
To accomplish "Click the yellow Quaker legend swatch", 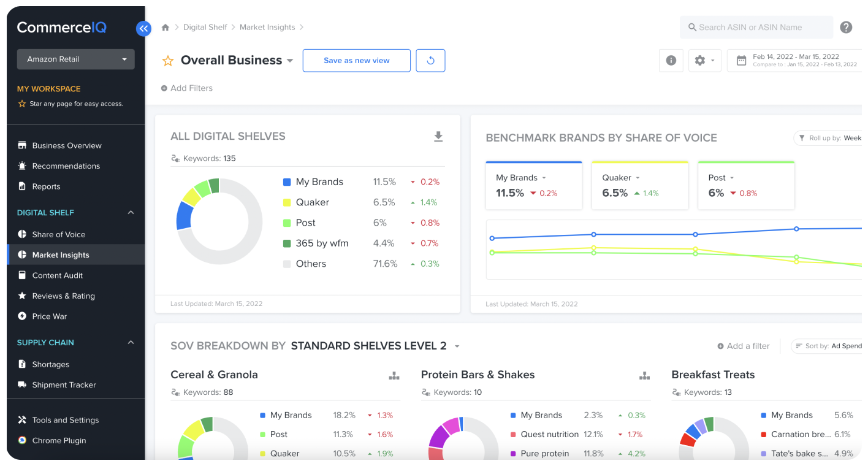I will [x=287, y=202].
